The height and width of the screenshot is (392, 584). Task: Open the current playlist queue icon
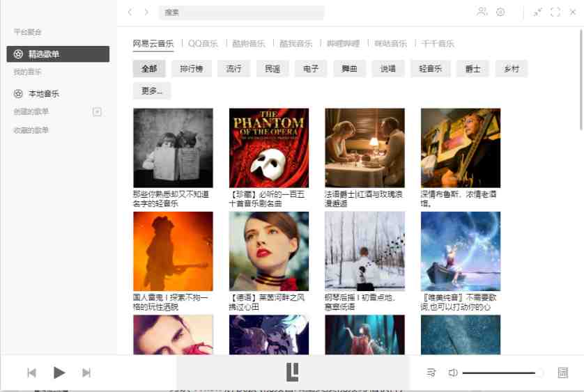[x=563, y=373]
